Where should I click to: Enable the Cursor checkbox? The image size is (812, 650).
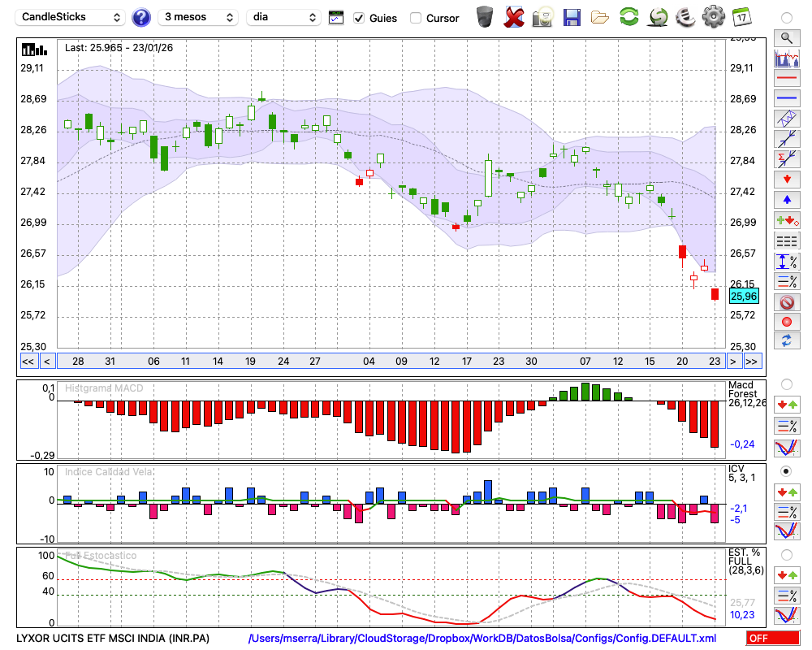coord(416,18)
